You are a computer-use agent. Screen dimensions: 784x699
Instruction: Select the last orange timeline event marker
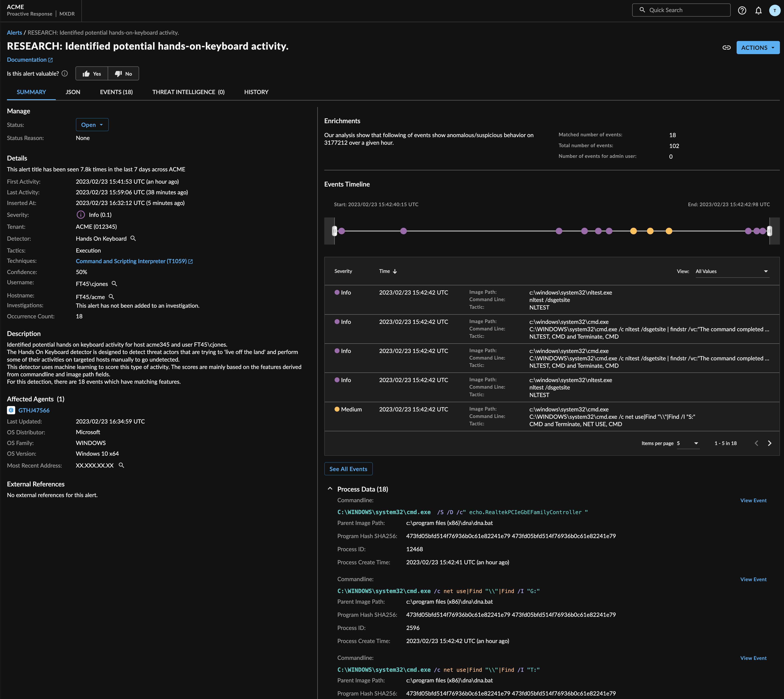click(x=669, y=231)
